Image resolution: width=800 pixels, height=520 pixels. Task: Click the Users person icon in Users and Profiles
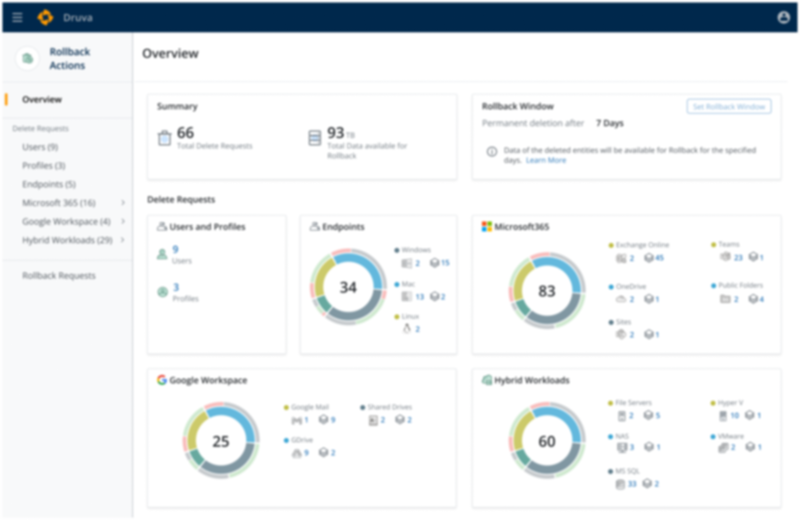pos(162,254)
